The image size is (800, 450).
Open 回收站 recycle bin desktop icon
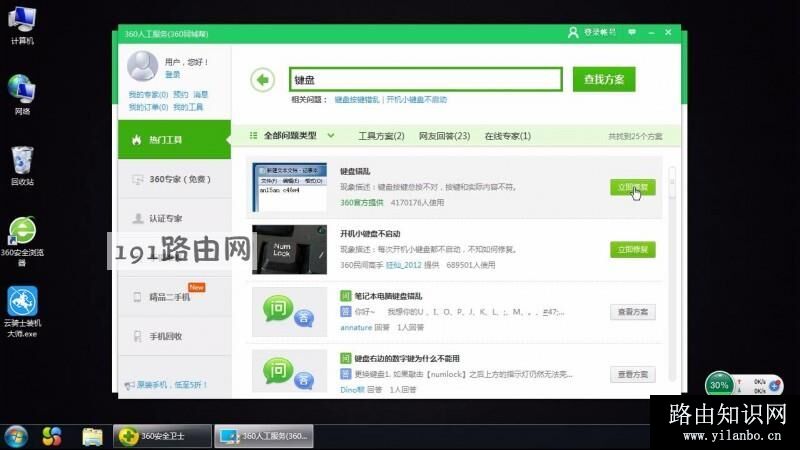(22, 166)
